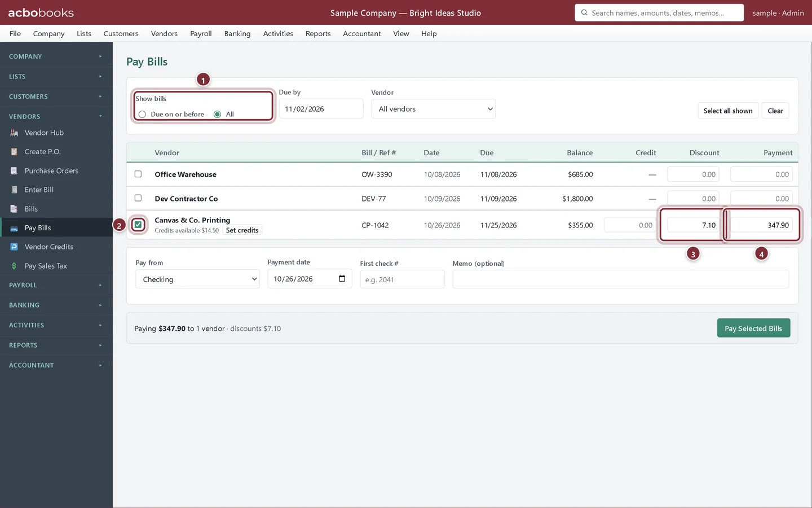The image size is (812, 508).
Task: Click the Pay Bills sidebar icon
Action: point(14,228)
